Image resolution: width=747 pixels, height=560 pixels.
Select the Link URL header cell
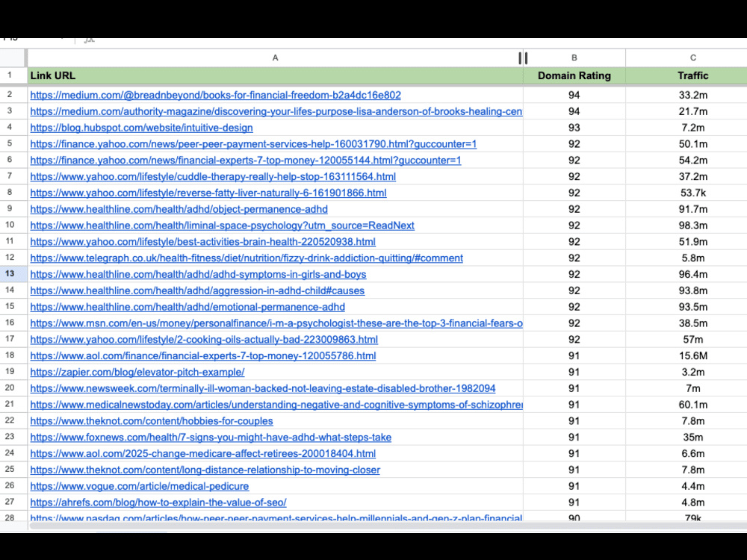coord(275,75)
